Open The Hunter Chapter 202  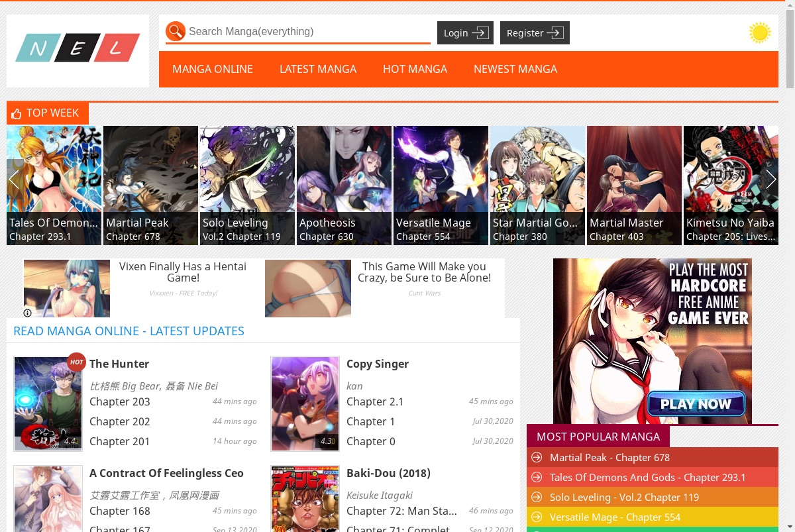(120, 421)
